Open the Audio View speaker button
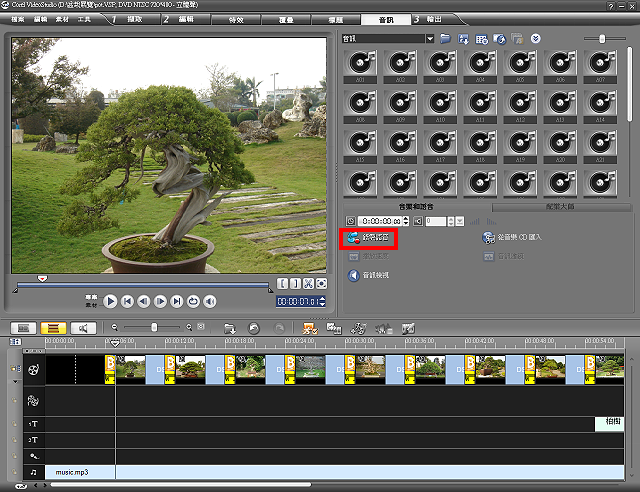This screenshot has width=640, height=492. pyautogui.click(x=353, y=275)
